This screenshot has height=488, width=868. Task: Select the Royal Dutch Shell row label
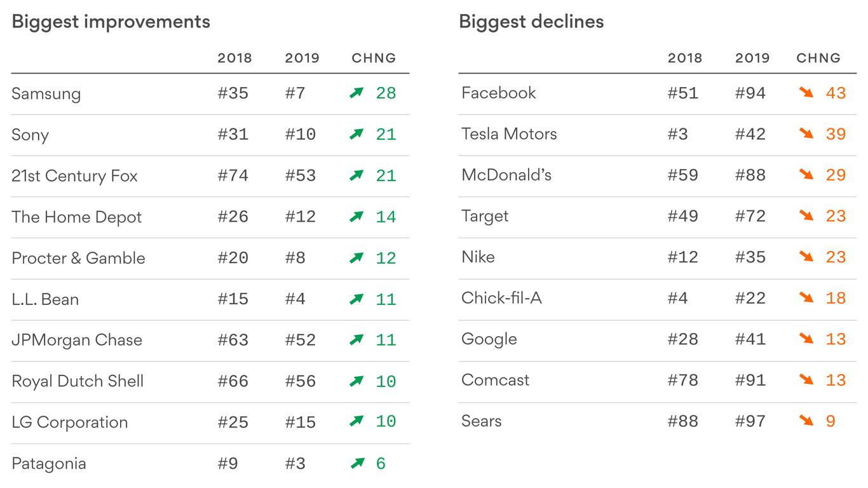click(x=78, y=381)
